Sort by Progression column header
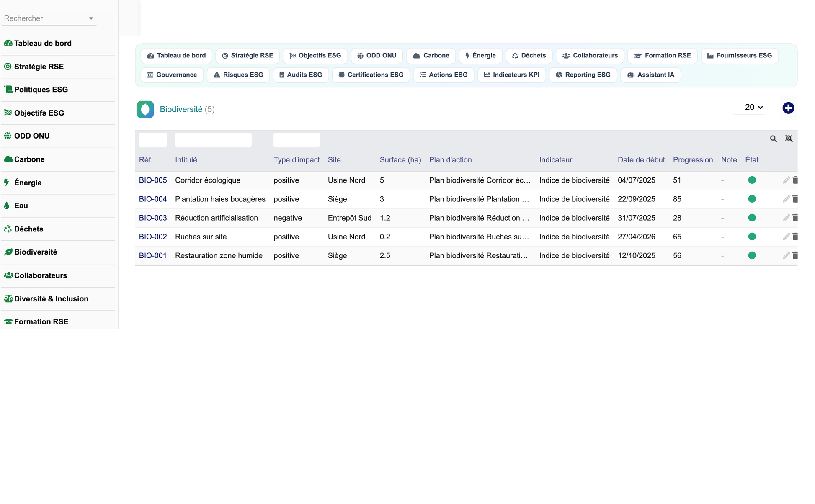This screenshot has height=504, width=815. (x=693, y=160)
